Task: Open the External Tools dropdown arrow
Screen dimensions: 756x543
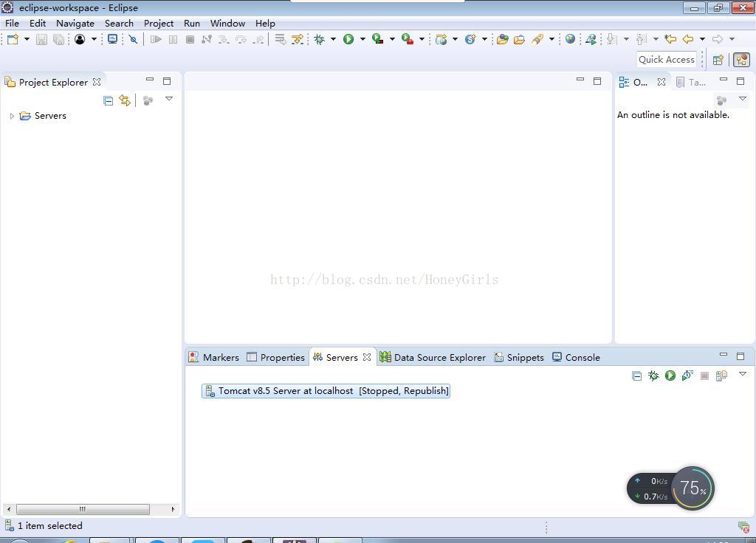Action: point(422,39)
